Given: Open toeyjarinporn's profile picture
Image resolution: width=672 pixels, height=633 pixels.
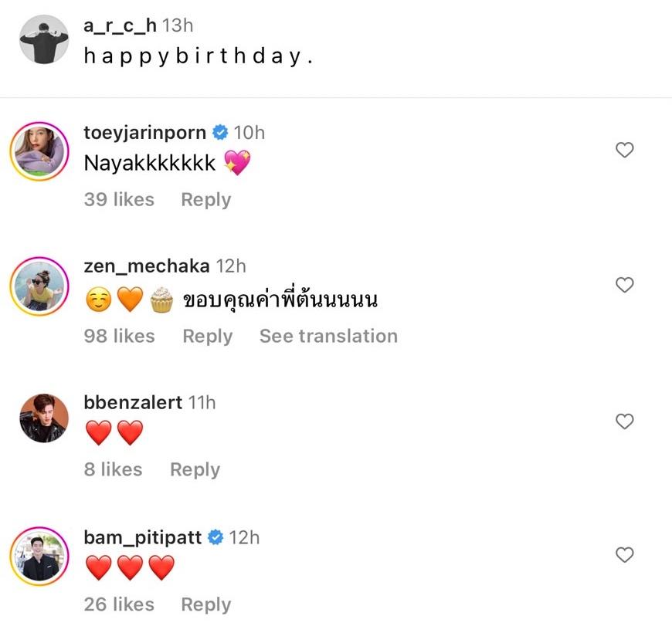Looking at the screenshot, I should [40, 151].
